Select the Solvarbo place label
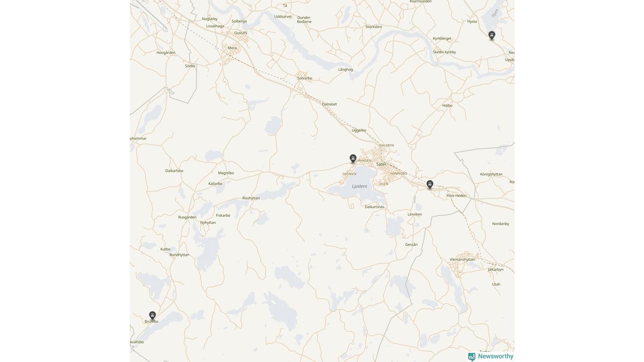 (x=304, y=78)
